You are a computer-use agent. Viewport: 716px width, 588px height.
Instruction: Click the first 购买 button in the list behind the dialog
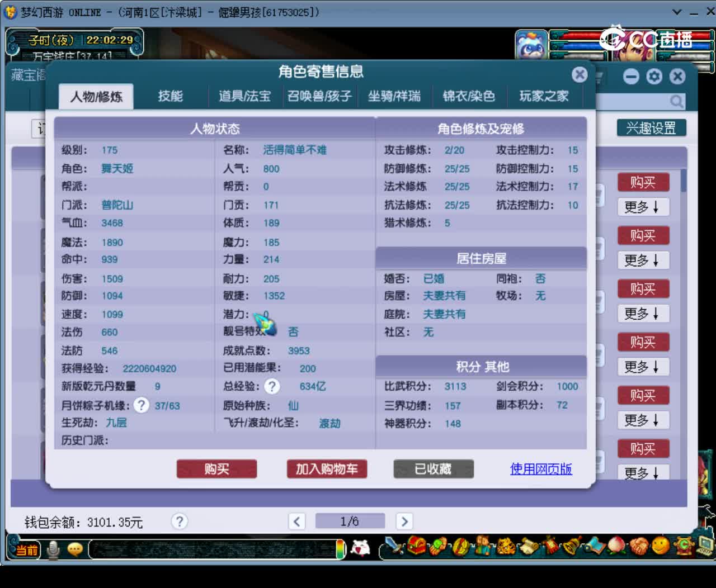click(643, 182)
